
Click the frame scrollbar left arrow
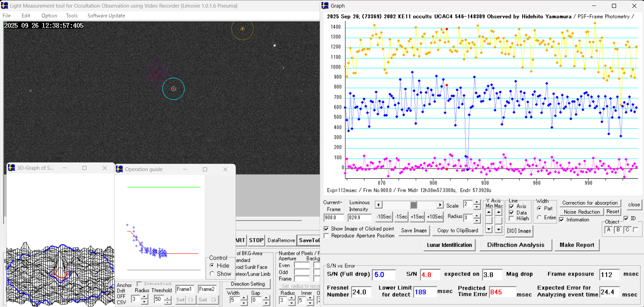click(378, 205)
